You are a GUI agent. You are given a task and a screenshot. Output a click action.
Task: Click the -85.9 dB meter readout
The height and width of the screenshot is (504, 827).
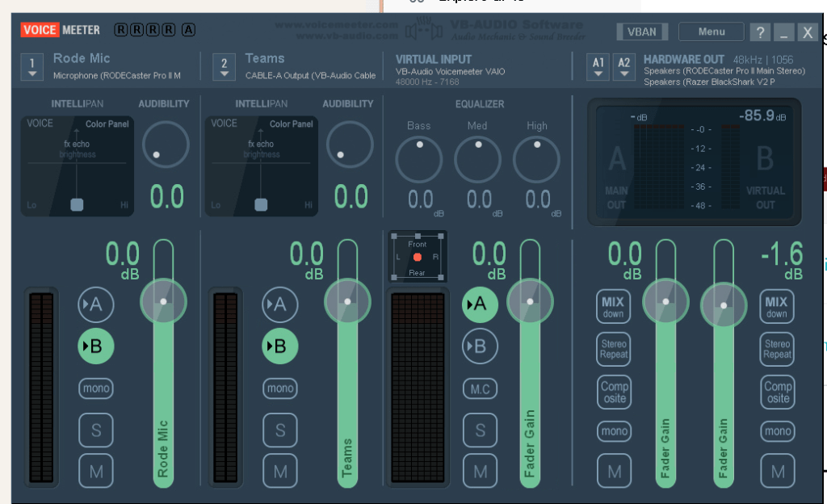click(762, 115)
